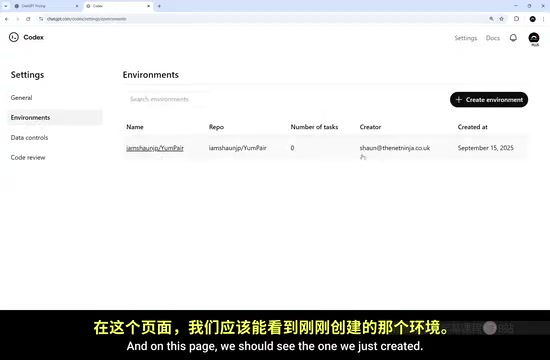Switch to the ChatGPT Pricing tab

tap(46, 6)
